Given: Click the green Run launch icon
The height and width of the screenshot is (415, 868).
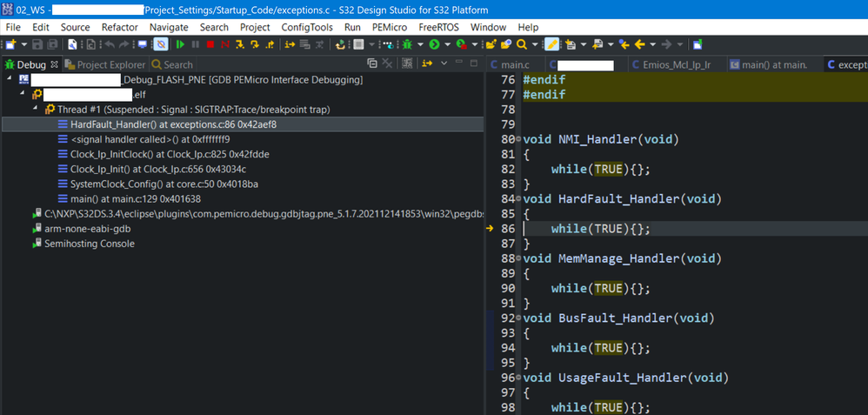Looking at the screenshot, I should pyautogui.click(x=435, y=44).
